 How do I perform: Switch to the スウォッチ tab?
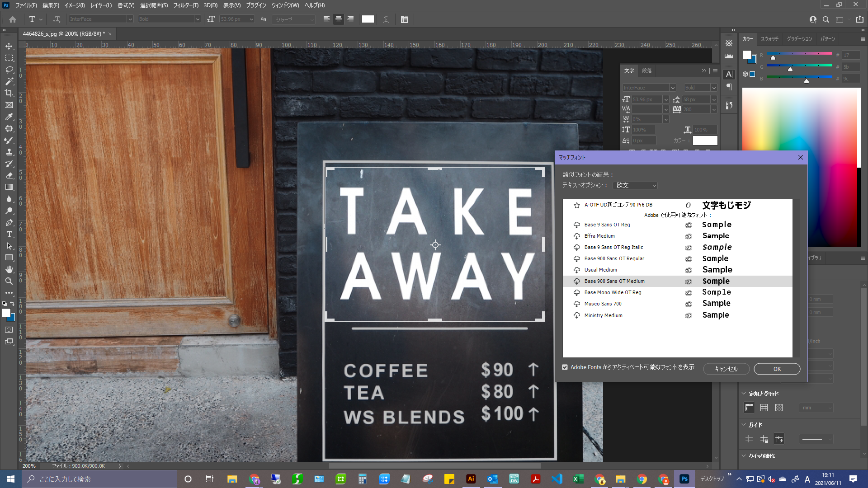[769, 39]
